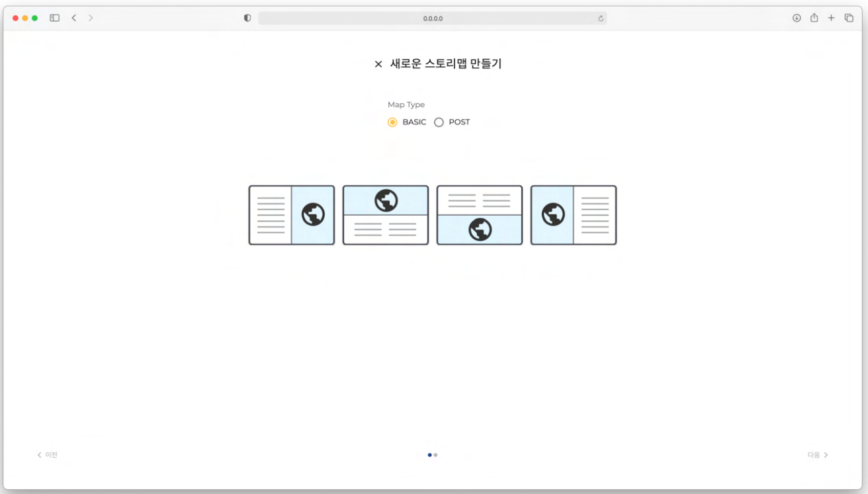Select the BASIC map type radio button
This screenshot has height=494, width=868.
pyautogui.click(x=392, y=122)
